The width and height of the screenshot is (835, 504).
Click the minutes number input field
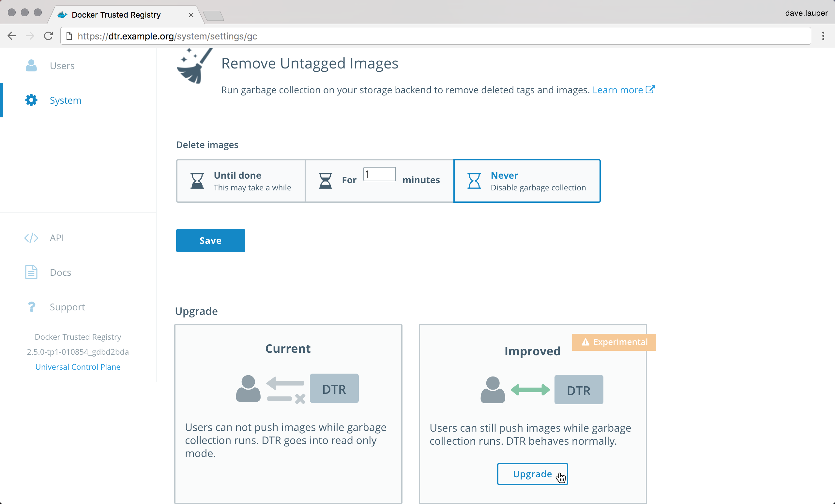tap(379, 174)
